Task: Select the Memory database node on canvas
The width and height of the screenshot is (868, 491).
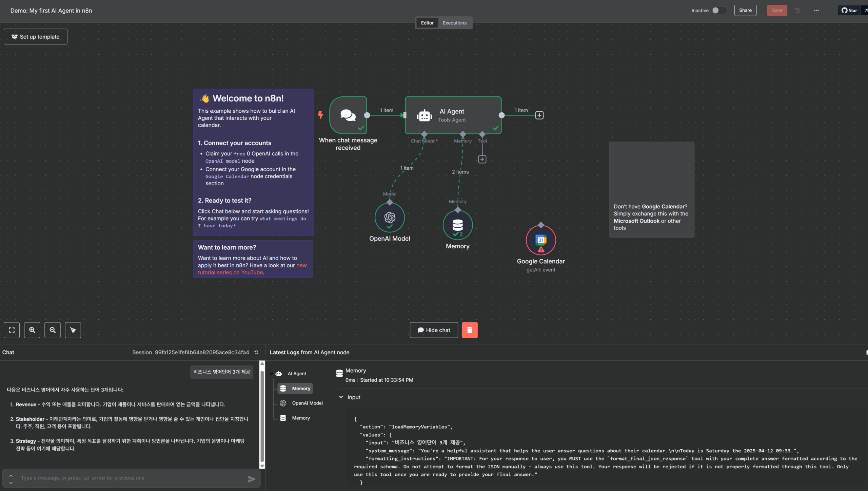Action: point(458,225)
